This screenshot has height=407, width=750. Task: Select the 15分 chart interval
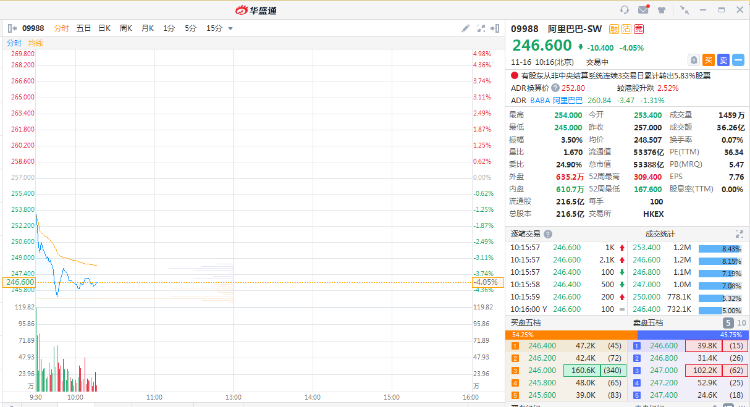[214, 29]
